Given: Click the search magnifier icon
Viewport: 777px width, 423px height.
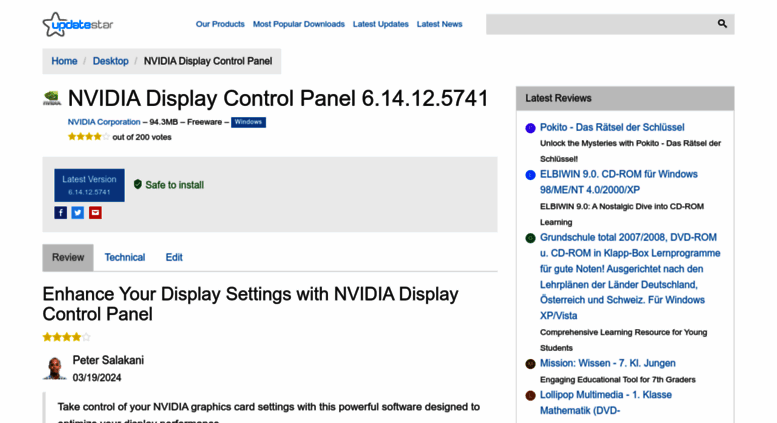Looking at the screenshot, I should pos(722,24).
